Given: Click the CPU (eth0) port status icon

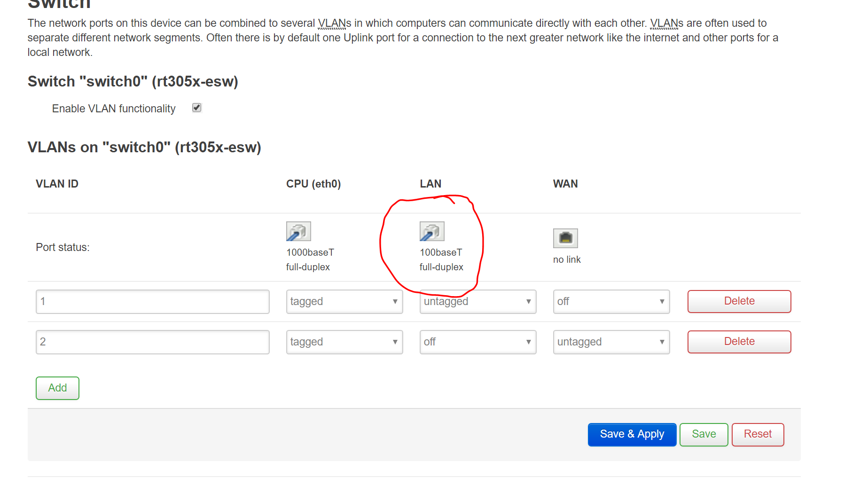Looking at the screenshot, I should [x=298, y=231].
